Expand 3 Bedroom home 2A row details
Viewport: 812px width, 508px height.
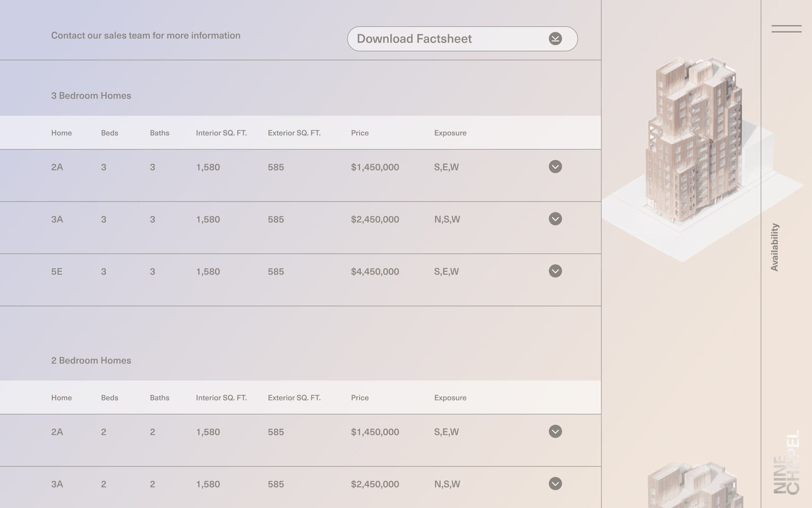pyautogui.click(x=555, y=166)
